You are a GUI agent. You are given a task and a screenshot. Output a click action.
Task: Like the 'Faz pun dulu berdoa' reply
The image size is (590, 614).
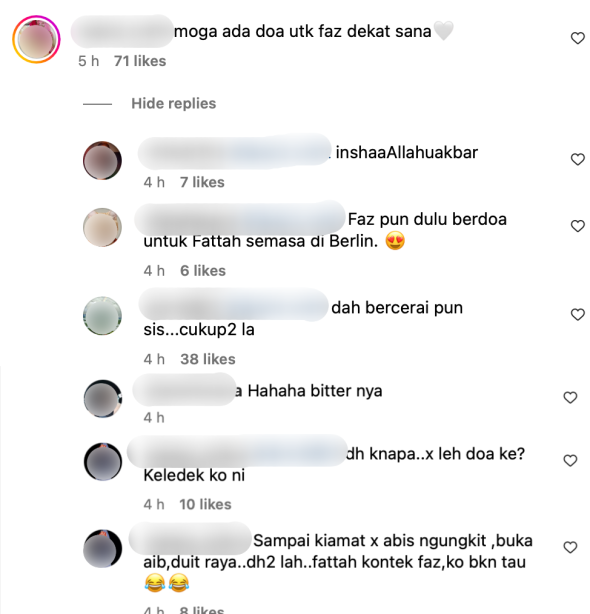[x=577, y=226]
